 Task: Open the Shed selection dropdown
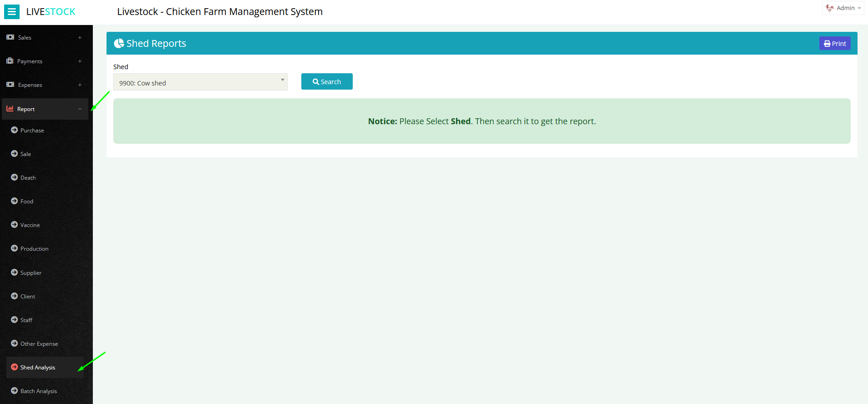pos(200,82)
